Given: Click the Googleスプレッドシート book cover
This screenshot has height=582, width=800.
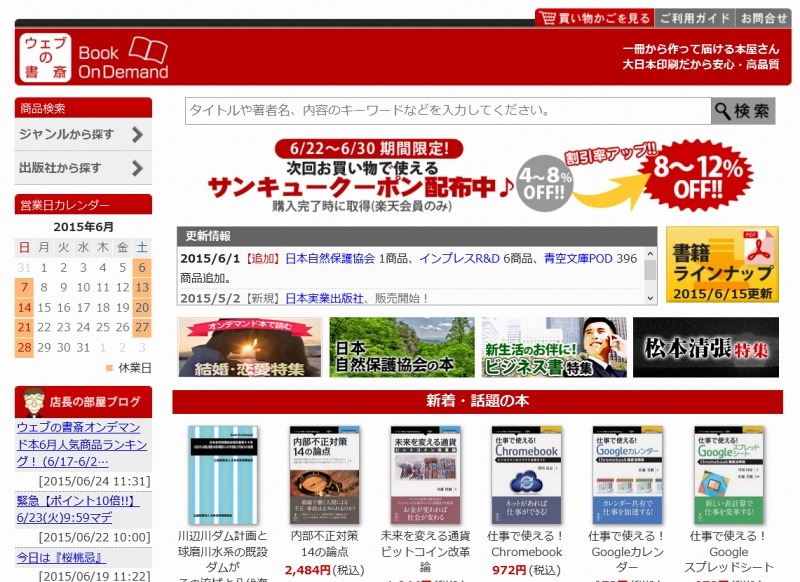Looking at the screenshot, I should tap(729, 475).
